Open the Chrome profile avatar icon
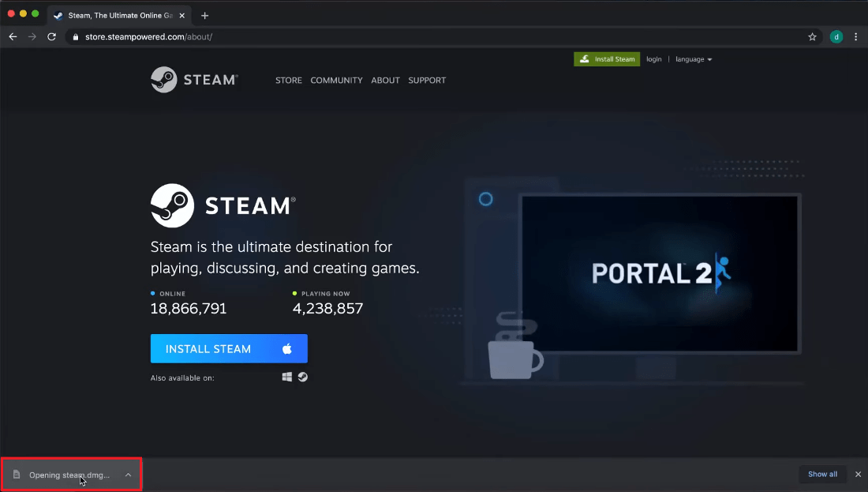The width and height of the screenshot is (868, 492). click(x=836, y=36)
